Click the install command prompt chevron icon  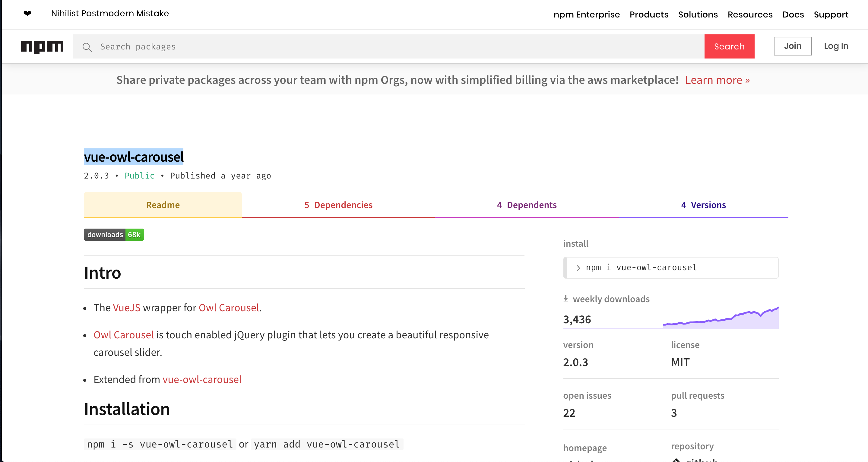click(578, 268)
